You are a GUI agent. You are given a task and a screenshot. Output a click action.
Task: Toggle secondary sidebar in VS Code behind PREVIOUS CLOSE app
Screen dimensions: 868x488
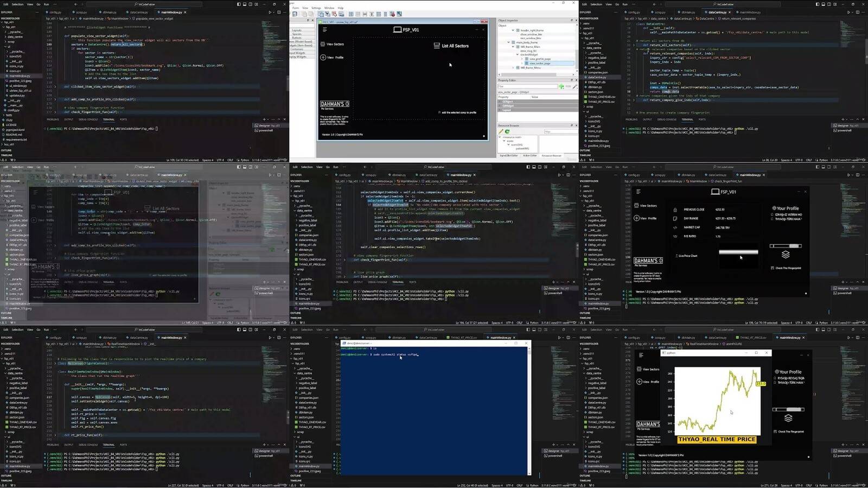828,167
